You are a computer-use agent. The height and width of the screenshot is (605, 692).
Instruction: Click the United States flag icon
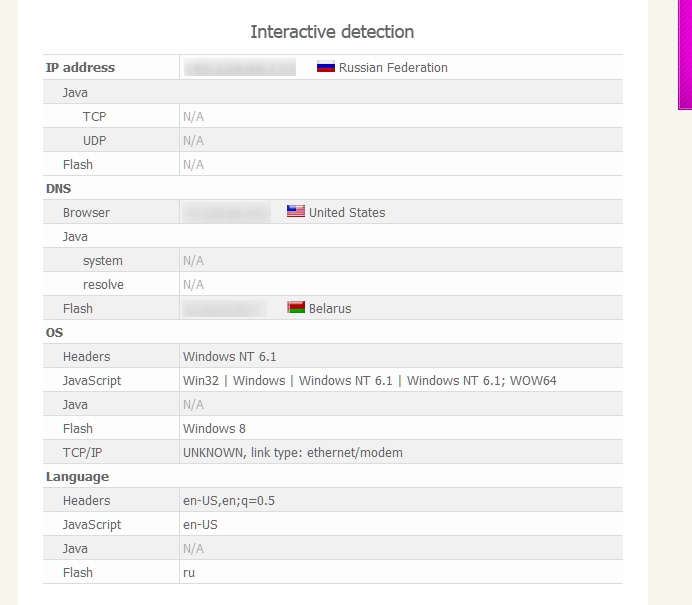pos(295,212)
